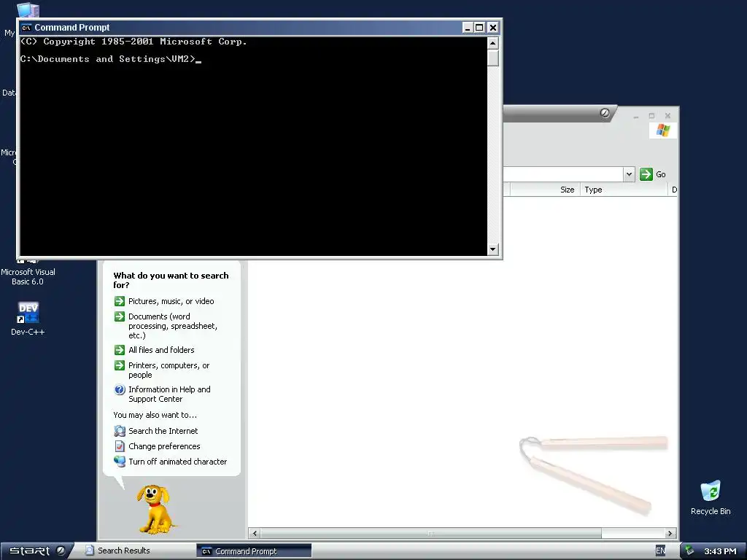Click the system tray network icon

click(689, 551)
